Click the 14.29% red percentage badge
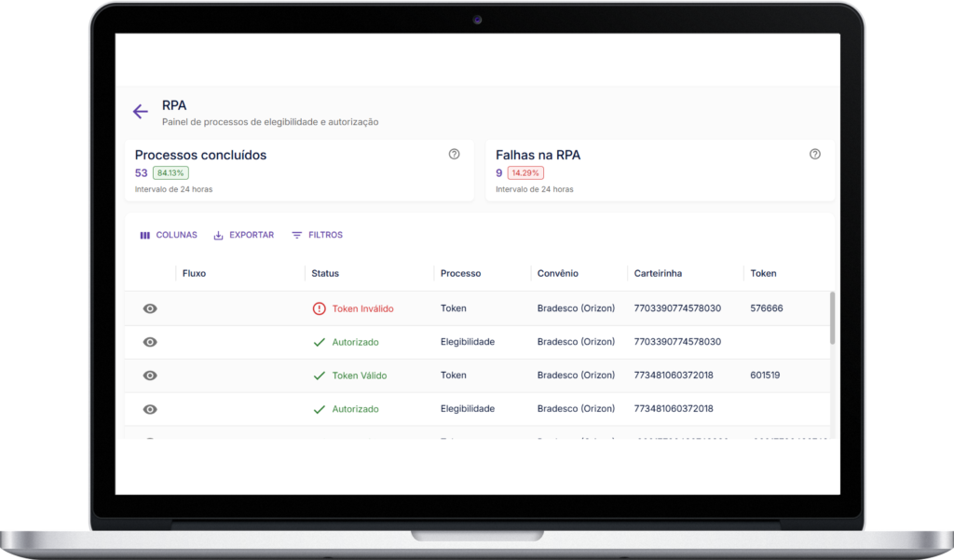954x560 pixels. (525, 173)
